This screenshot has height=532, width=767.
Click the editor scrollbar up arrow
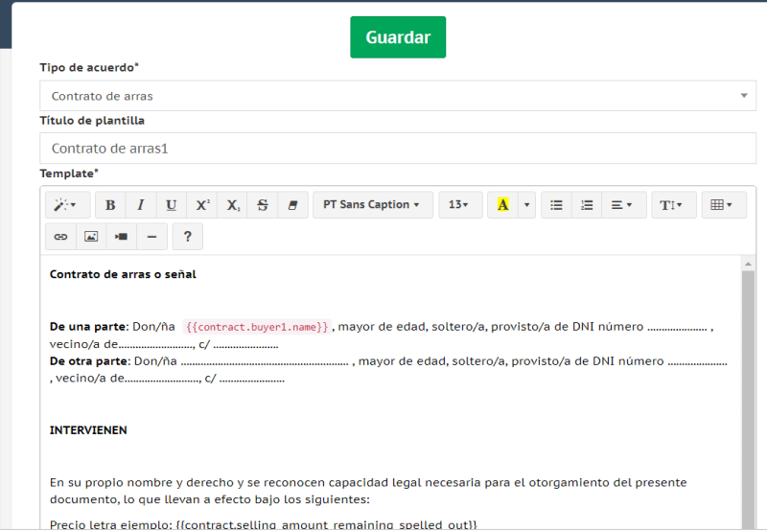tap(748, 264)
